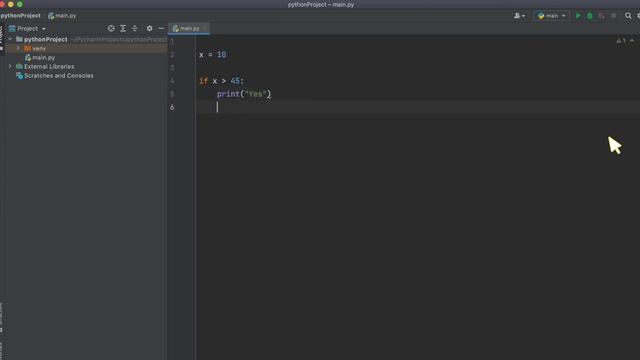Click the number 45 in the condition
This screenshot has height=360, width=640.
pos(235,81)
